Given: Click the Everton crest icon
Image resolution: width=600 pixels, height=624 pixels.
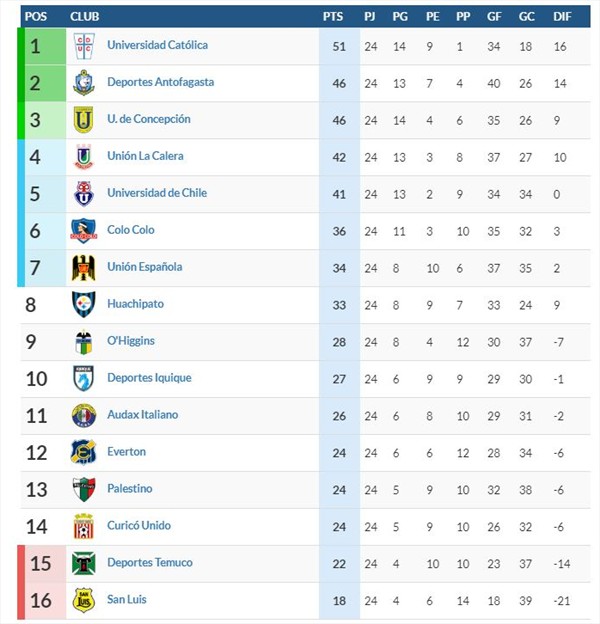Looking at the screenshot, I should 84,453.
